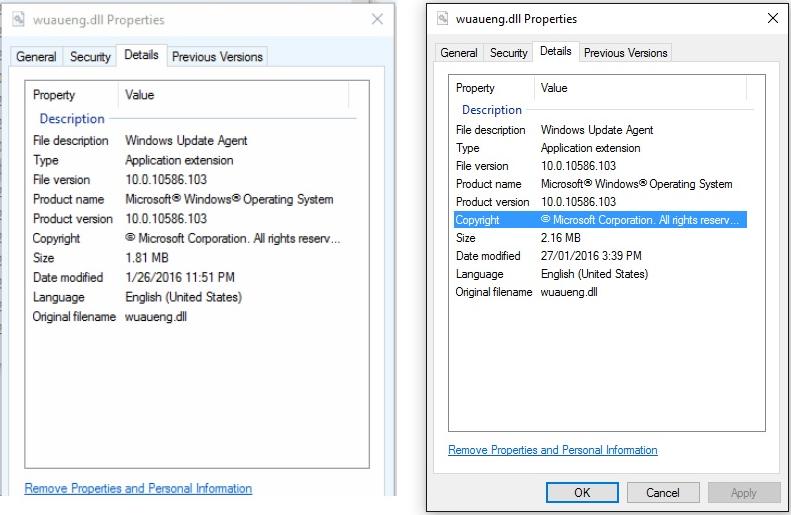
Task: Select Language row in the left window
Action: tap(187, 297)
